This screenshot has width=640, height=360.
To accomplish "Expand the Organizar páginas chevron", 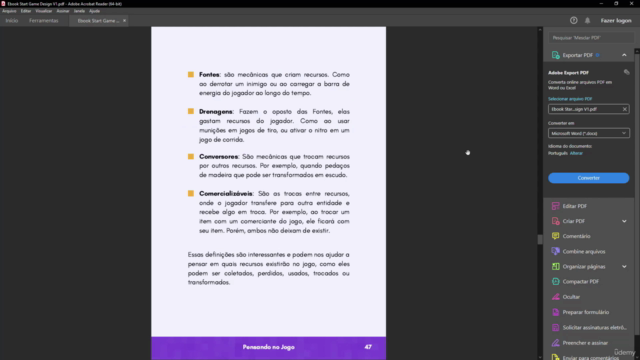I will [624, 267].
